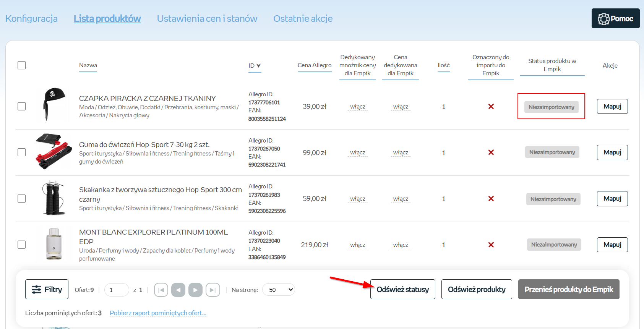Select all products with header checkbox

[22, 65]
